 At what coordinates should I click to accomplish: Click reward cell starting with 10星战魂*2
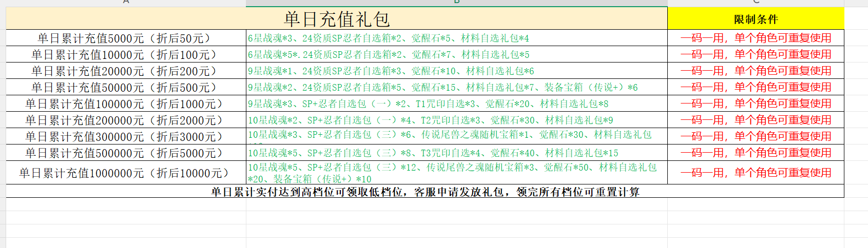pyautogui.click(x=430, y=120)
